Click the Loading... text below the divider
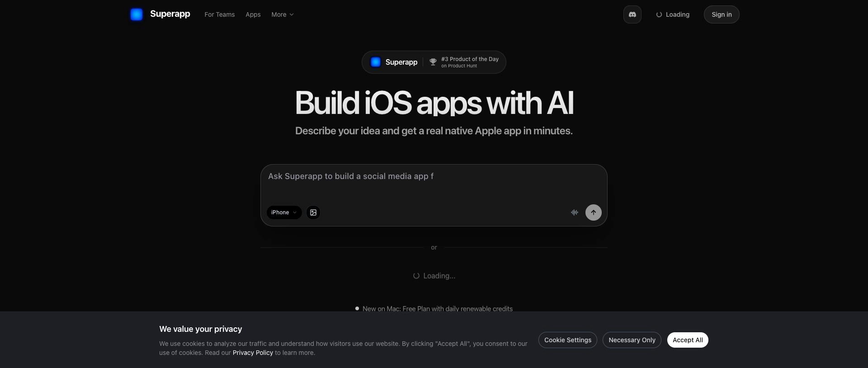 click(x=434, y=276)
